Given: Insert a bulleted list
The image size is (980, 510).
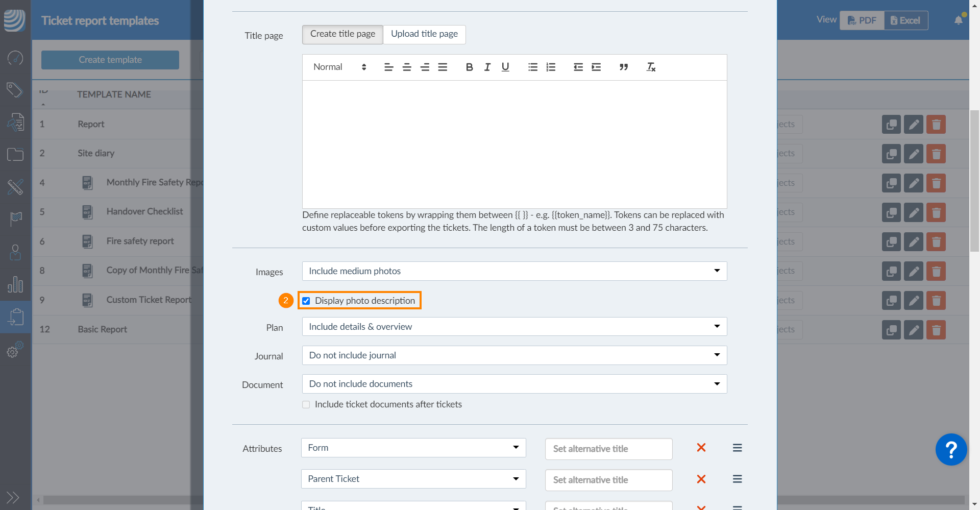Looking at the screenshot, I should pyautogui.click(x=532, y=67).
